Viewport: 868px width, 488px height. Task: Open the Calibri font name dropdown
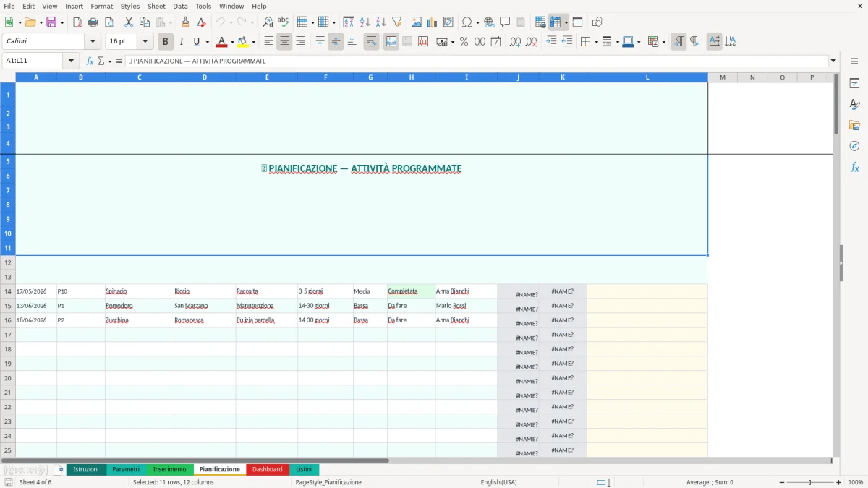[93, 42]
